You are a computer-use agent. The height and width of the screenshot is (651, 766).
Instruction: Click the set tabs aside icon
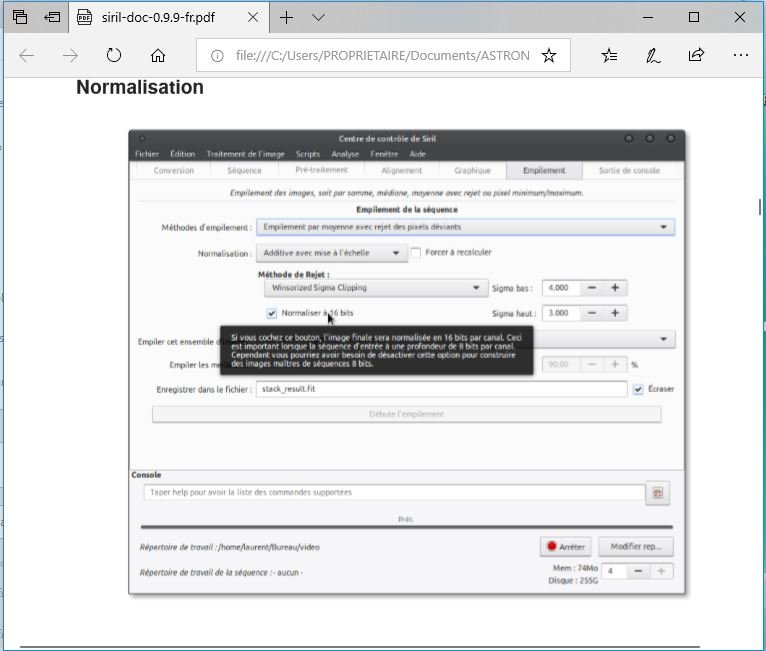coord(52,18)
